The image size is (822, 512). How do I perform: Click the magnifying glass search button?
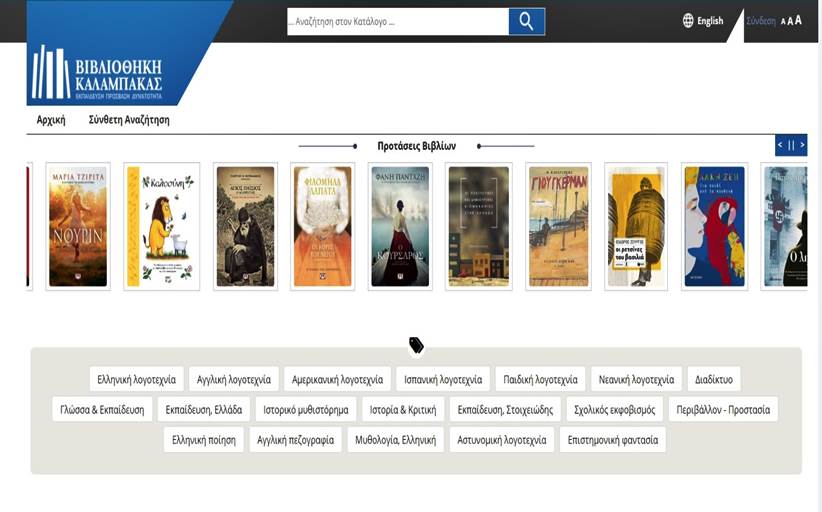tap(526, 21)
